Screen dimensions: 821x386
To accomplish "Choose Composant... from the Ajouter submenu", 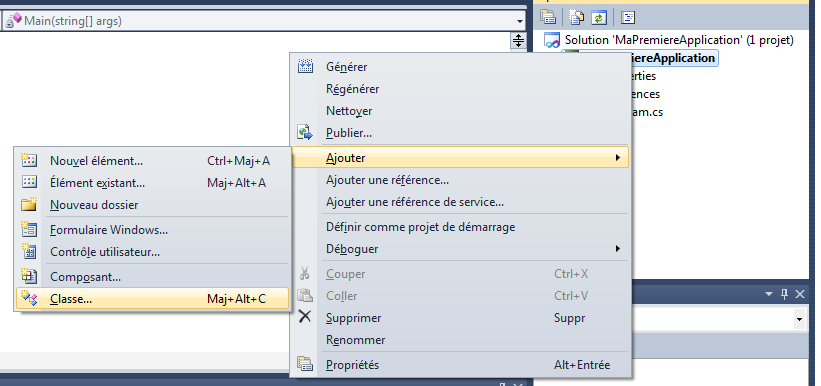I will 152,277.
